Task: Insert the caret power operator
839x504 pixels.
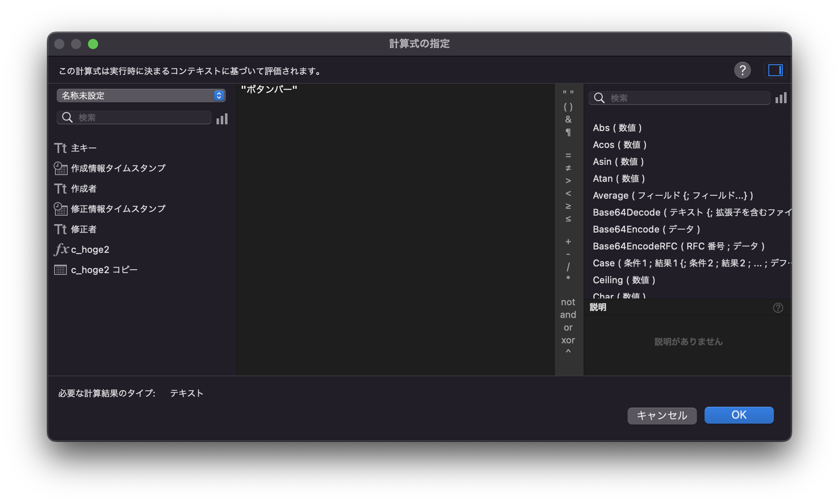Action: pyautogui.click(x=568, y=352)
